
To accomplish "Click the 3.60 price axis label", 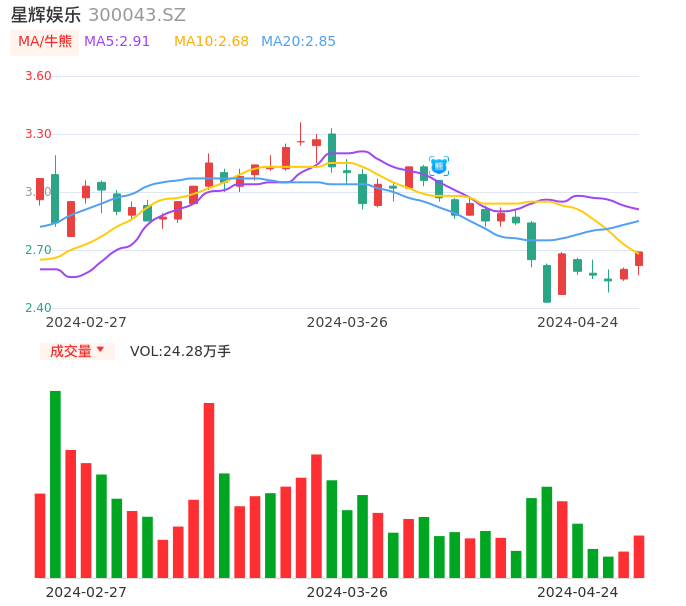I will point(38,76).
